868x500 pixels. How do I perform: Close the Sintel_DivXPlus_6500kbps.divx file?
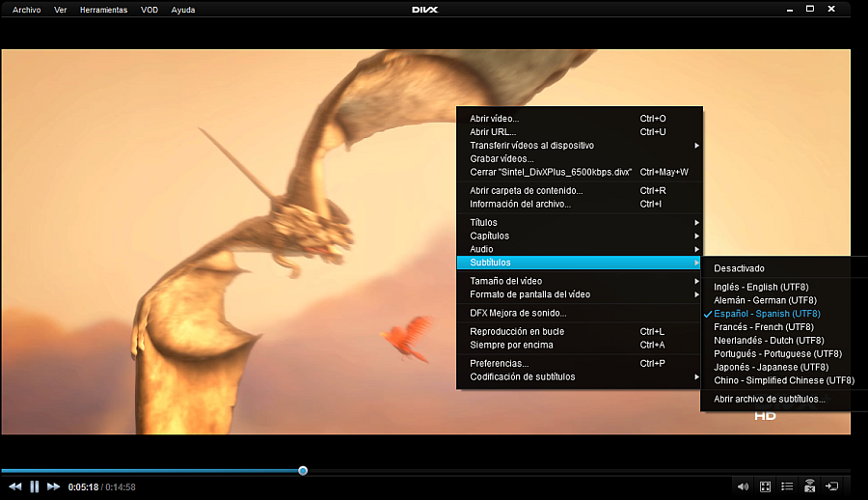579,172
